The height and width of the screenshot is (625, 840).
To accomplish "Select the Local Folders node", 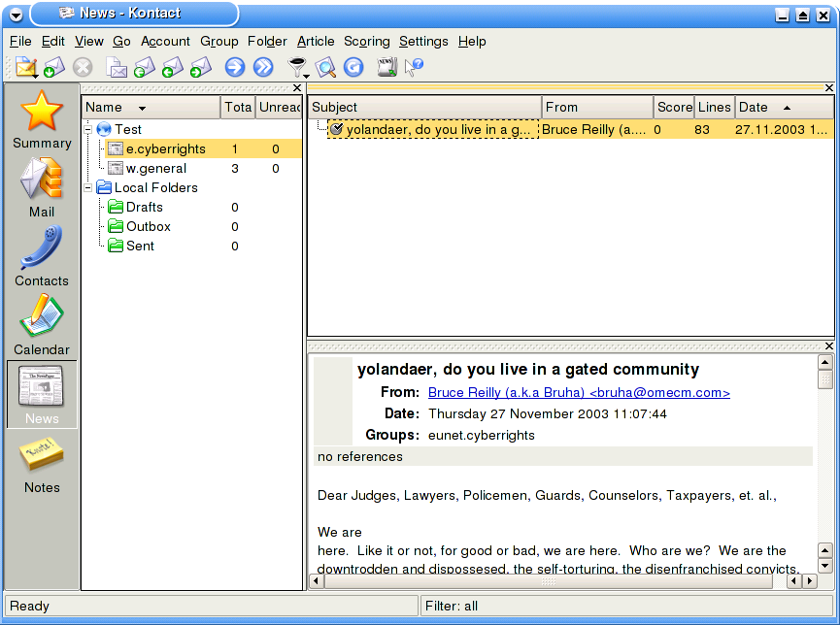I will click(147, 187).
